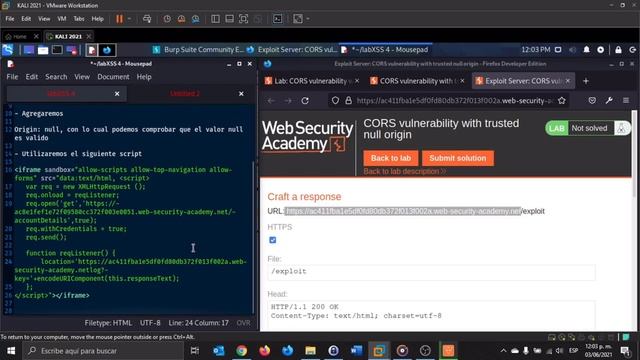This screenshot has width=640, height=360.
Task: Take a snapshot of the VM
Action: tap(167, 19)
